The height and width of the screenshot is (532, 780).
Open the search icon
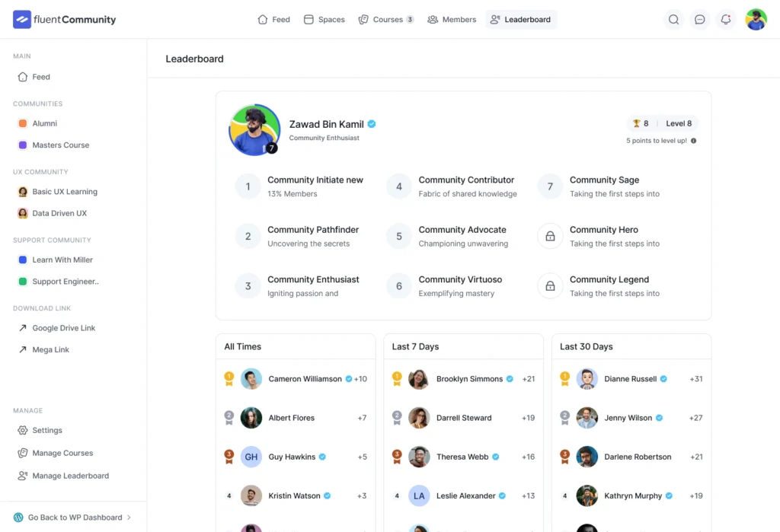pos(673,19)
